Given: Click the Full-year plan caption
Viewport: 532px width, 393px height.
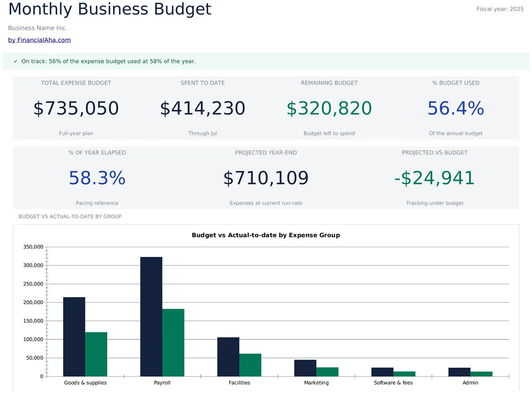Looking at the screenshot, I should coord(76,133).
